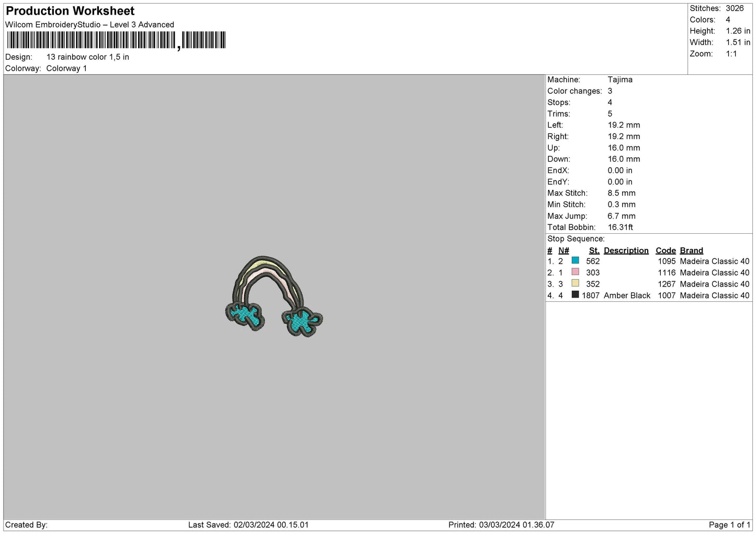This screenshot has height=534, width=756.
Task: Click 'Printed: 03/03/2024 01.36.07' footer text
Action: coord(501,525)
